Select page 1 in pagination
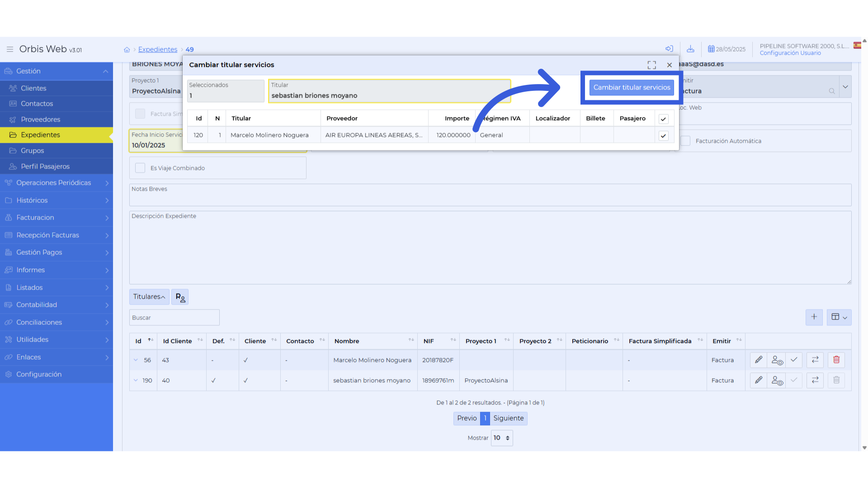This screenshot has width=868, height=488. [485, 418]
